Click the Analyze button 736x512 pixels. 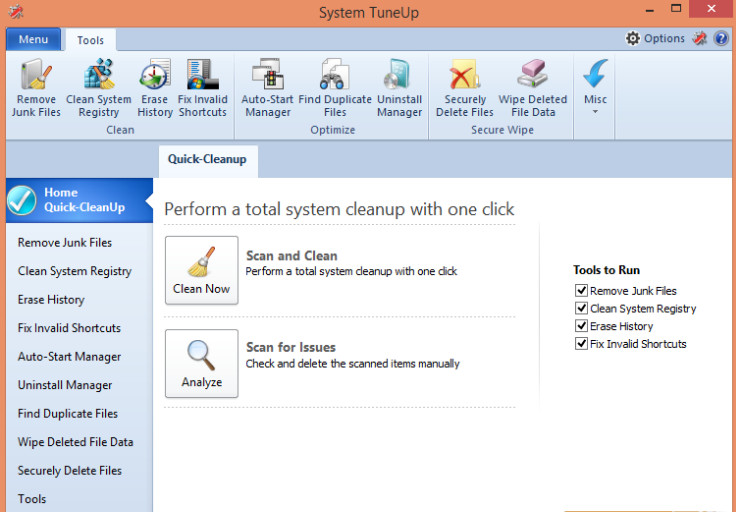pos(201,363)
